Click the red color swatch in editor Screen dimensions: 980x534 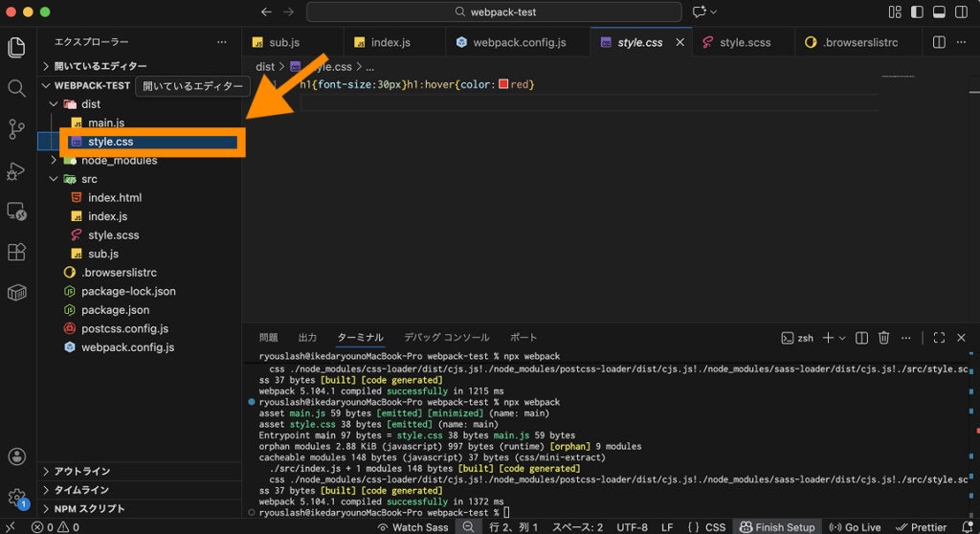click(503, 85)
